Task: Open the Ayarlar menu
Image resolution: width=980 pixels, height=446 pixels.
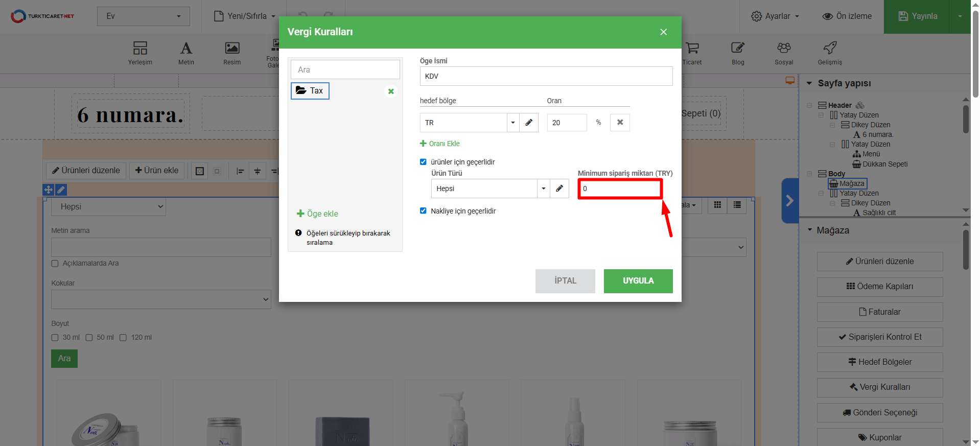Action: pos(775,16)
